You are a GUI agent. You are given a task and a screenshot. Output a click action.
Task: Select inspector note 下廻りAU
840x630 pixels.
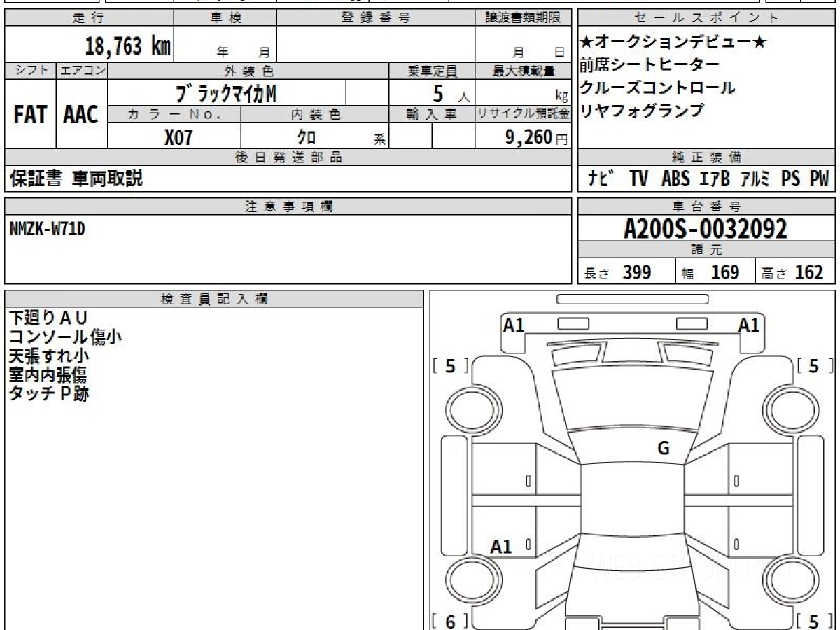(x=48, y=318)
